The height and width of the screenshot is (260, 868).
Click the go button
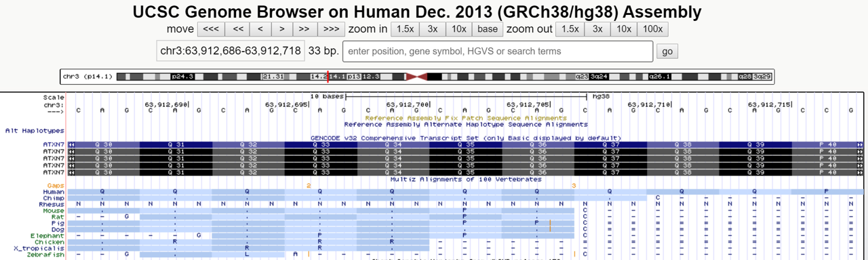click(x=667, y=51)
